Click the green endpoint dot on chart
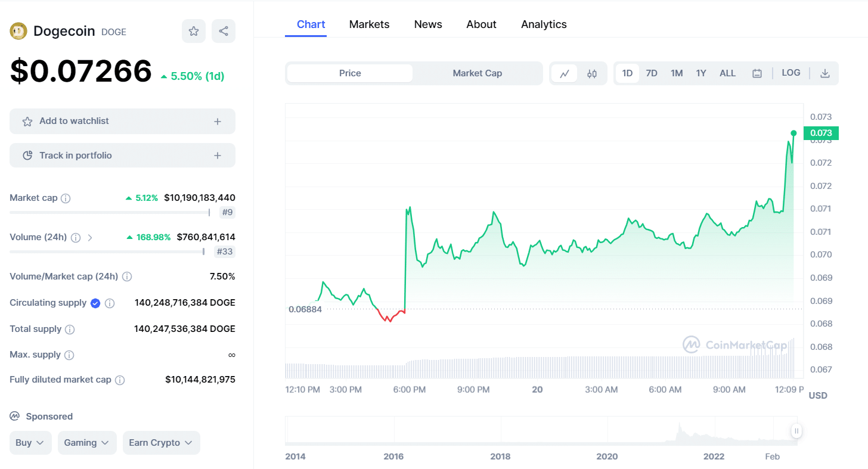 tap(793, 133)
